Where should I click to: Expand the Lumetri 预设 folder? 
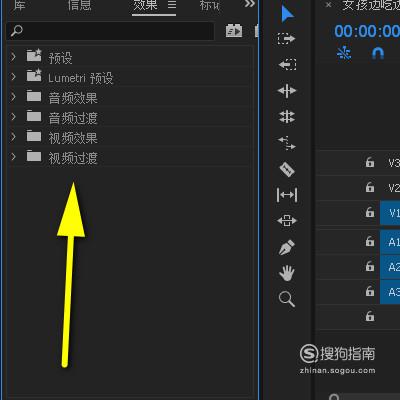(x=13, y=77)
